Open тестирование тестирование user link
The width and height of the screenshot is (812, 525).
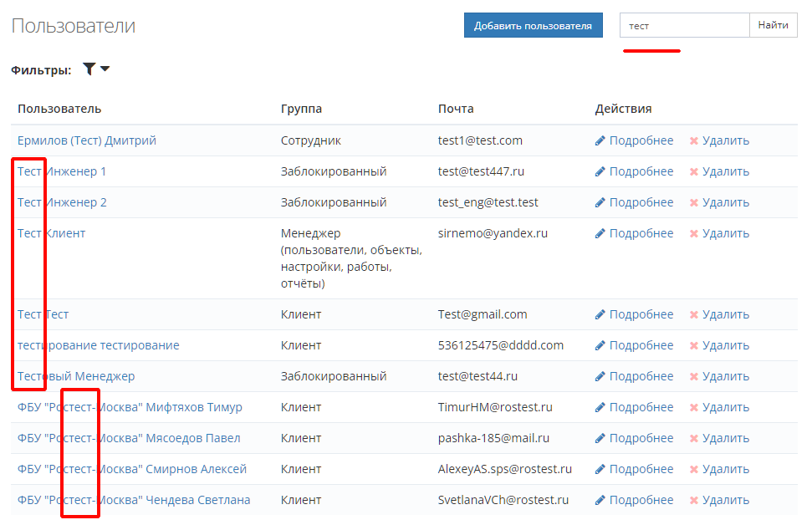click(98, 345)
